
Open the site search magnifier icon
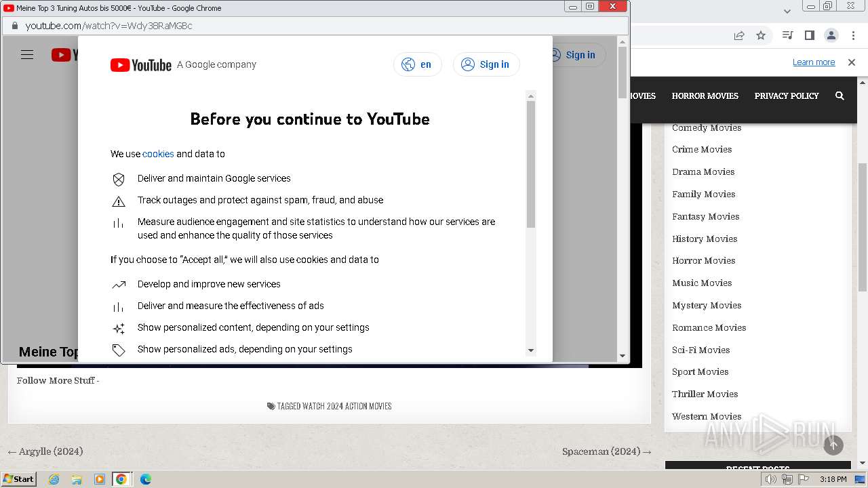(x=840, y=96)
